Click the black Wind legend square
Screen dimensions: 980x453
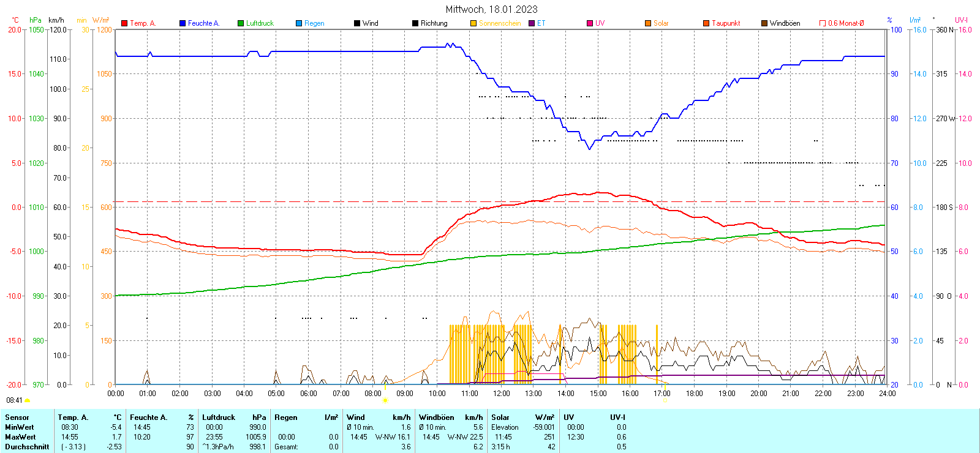pyautogui.click(x=357, y=23)
